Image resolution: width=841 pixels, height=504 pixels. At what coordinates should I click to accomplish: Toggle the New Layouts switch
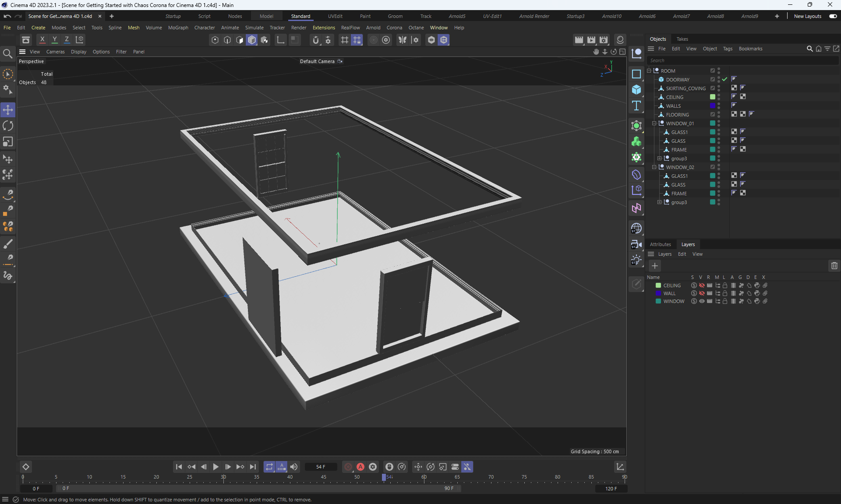(x=833, y=16)
